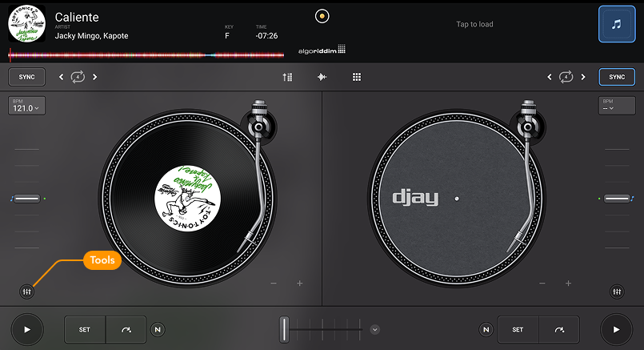Play the left deck track

pos(27,329)
